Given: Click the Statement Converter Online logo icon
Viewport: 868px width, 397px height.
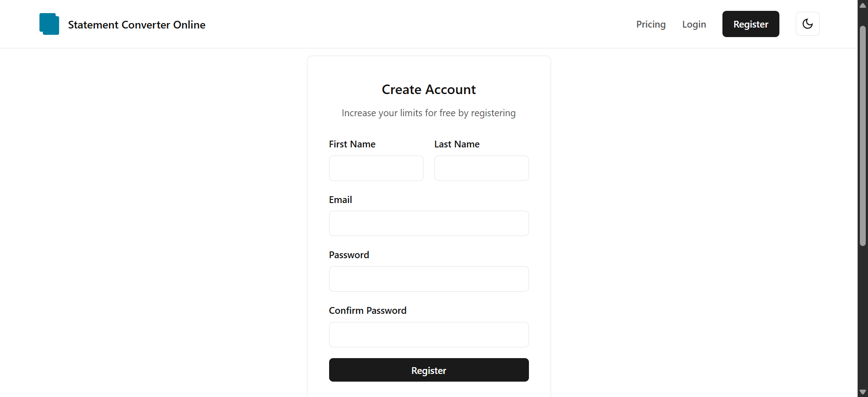Looking at the screenshot, I should pos(49,24).
